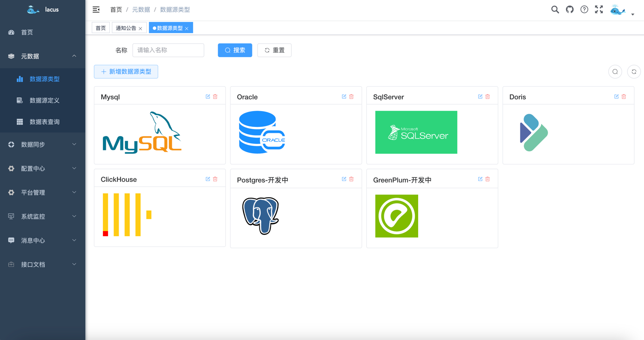Image resolution: width=644 pixels, height=340 pixels.
Task: Expand the 系统监控 sidebar menu
Action: pos(42,217)
